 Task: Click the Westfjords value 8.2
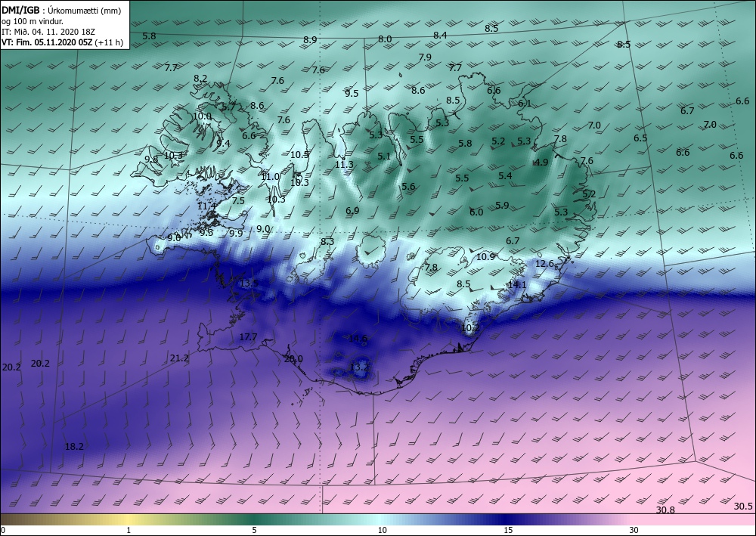[200, 78]
